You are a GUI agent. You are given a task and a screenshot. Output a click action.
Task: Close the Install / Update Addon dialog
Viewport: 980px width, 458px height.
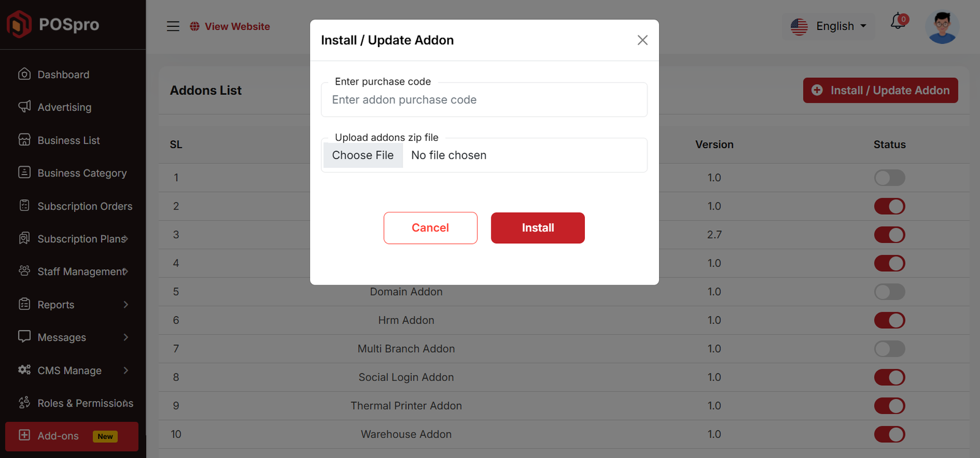pyautogui.click(x=643, y=40)
